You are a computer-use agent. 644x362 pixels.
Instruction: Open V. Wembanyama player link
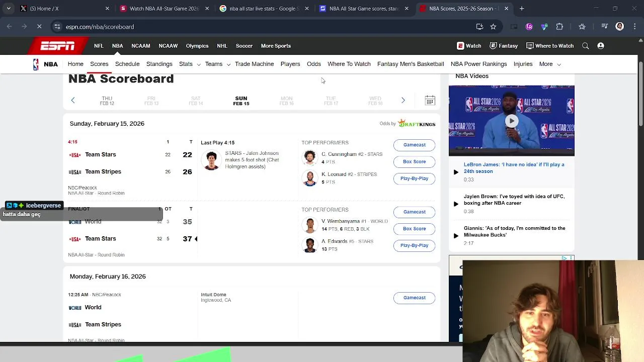[x=341, y=221]
